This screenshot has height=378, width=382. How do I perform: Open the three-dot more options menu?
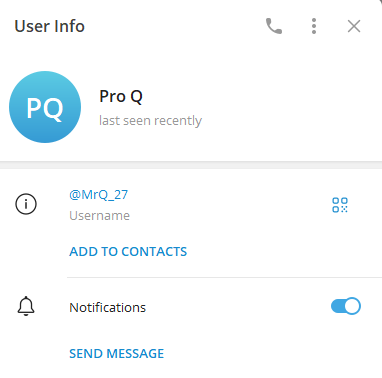point(314,26)
